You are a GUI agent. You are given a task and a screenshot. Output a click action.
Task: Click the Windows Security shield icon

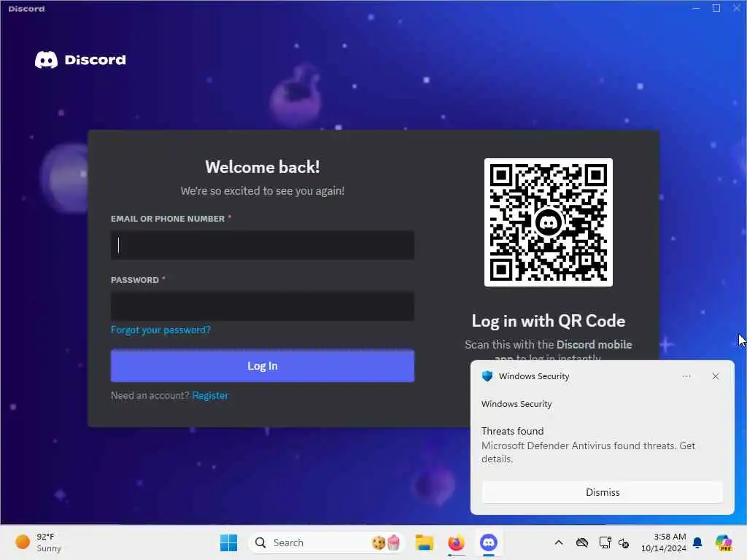(487, 376)
